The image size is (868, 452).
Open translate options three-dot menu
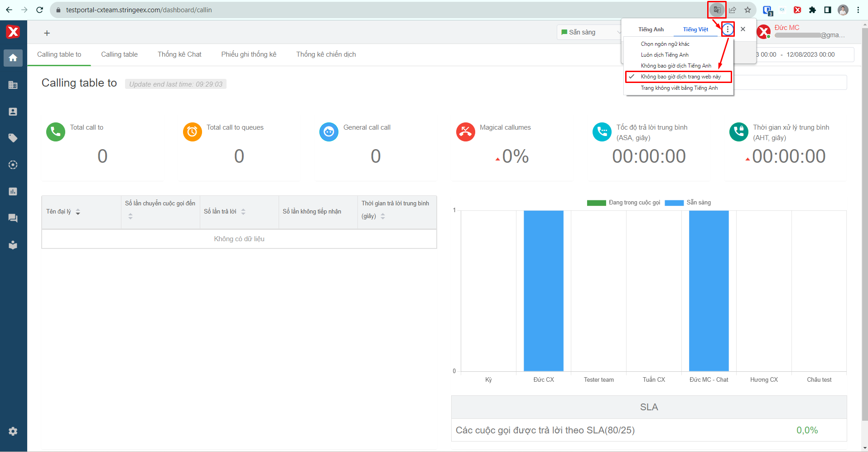[x=728, y=29]
